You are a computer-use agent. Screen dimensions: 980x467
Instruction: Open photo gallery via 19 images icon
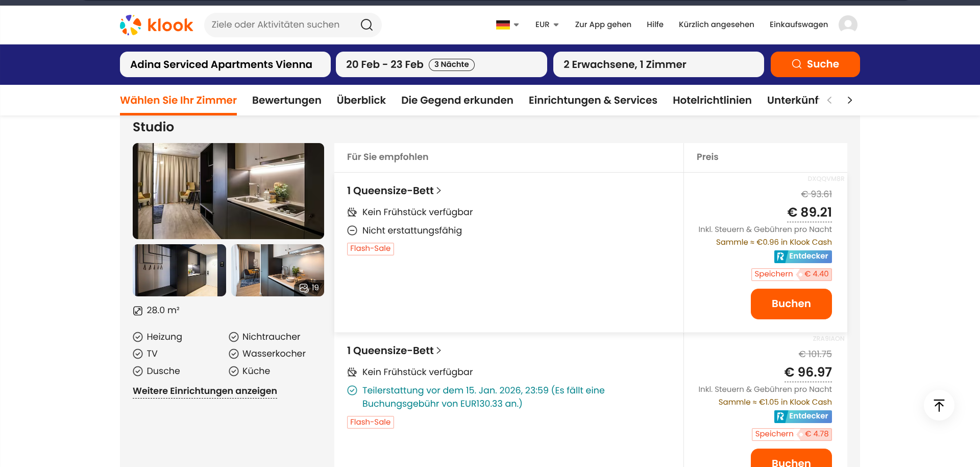pos(309,288)
